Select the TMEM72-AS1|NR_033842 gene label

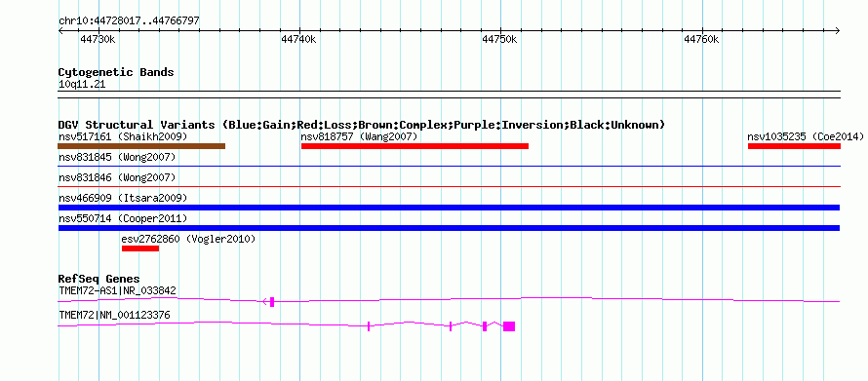(117, 290)
